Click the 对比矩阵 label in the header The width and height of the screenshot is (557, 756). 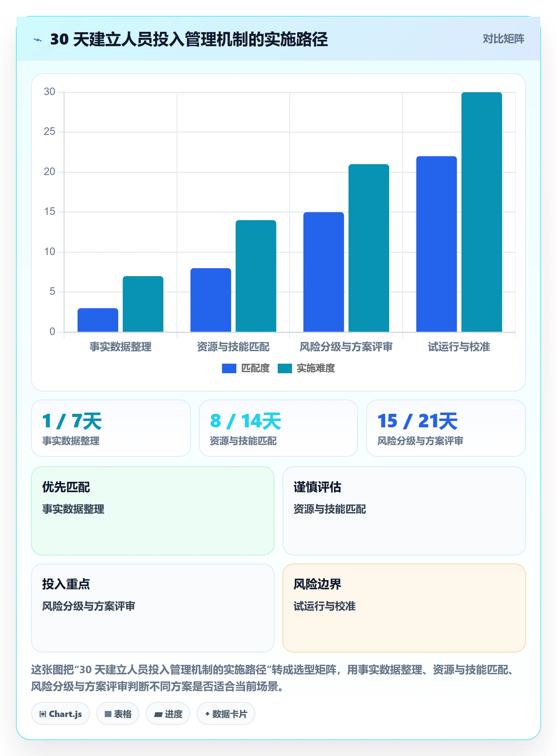point(503,39)
